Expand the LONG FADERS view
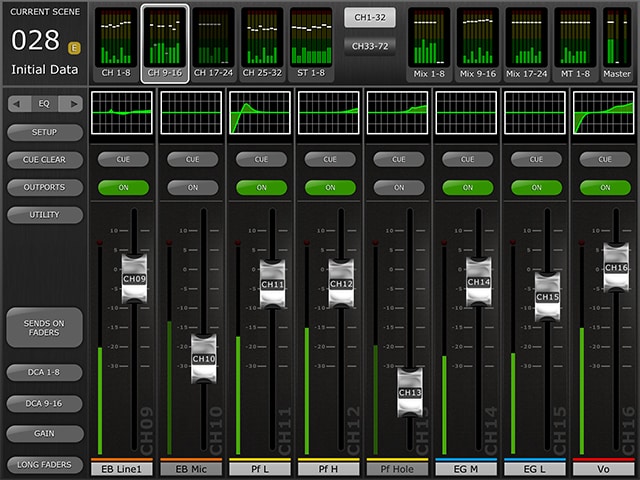This screenshot has height=480, width=640. [44, 465]
